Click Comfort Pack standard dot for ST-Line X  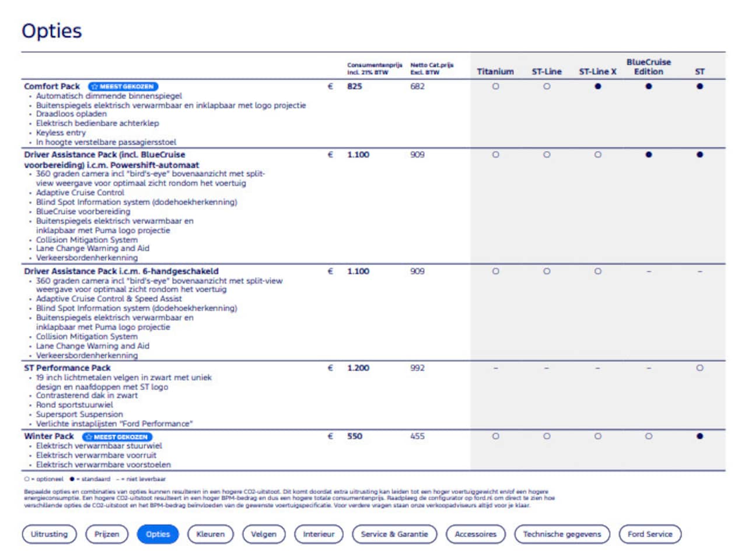(597, 86)
